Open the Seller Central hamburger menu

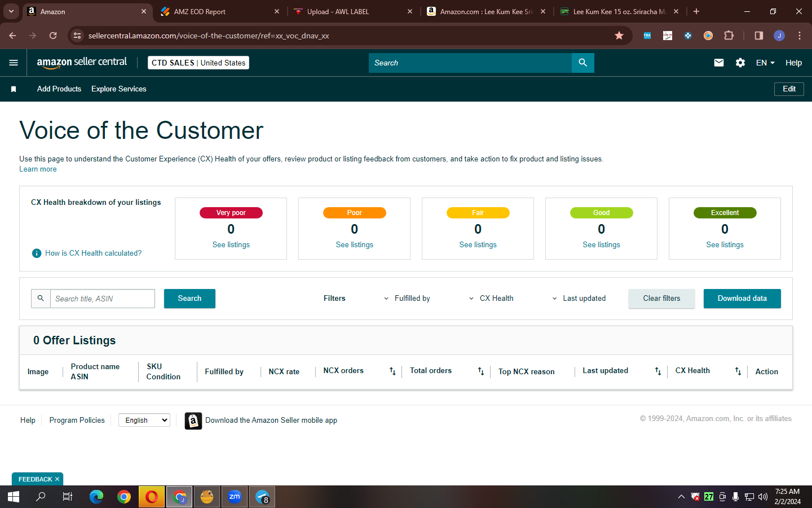[x=14, y=63]
